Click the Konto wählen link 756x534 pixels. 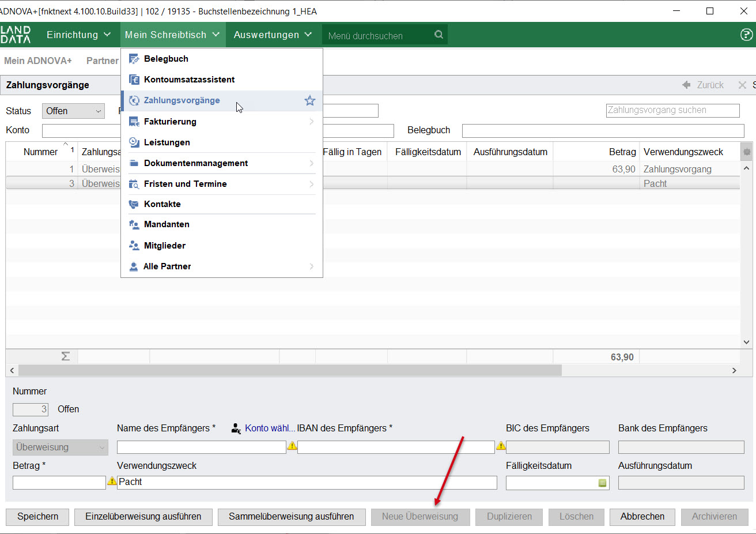(x=270, y=428)
